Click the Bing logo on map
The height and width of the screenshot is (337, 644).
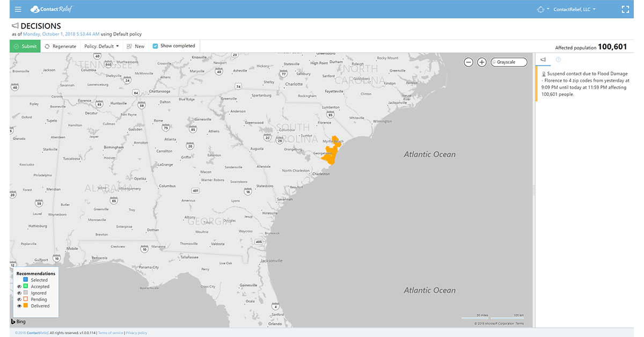point(18,321)
